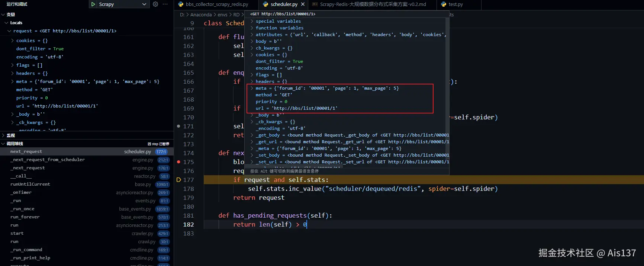Click url value in the hover popup
Viewport: 644px width, 266px height.
(x=305, y=108)
